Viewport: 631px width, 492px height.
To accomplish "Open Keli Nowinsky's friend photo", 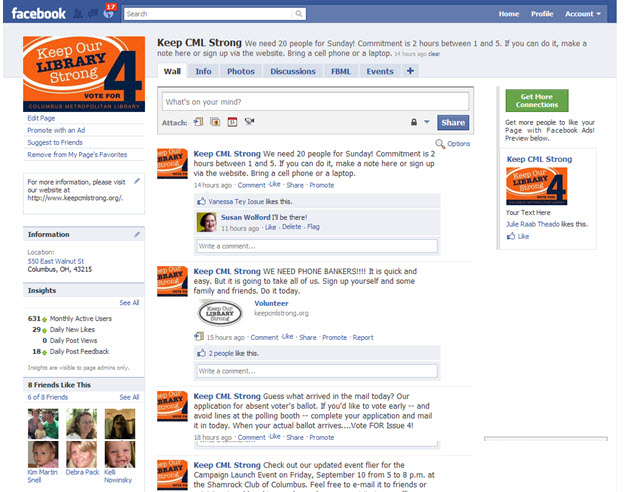I will pos(120,454).
